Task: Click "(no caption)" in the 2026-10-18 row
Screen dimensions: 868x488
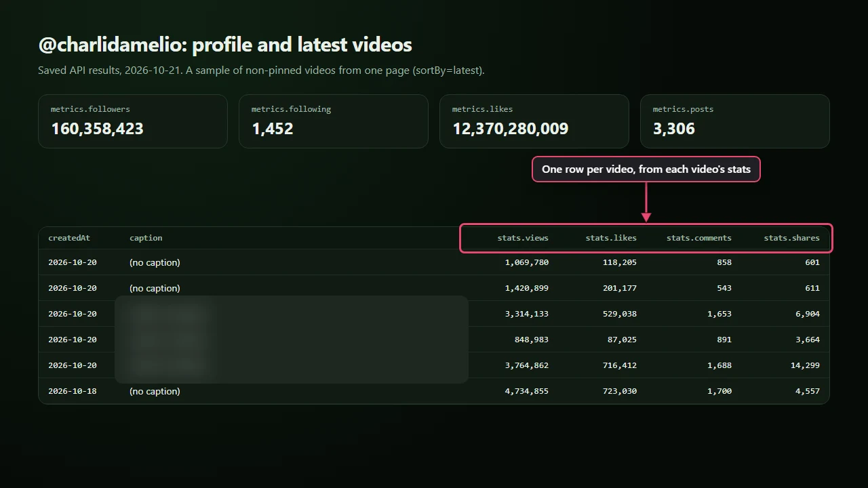Action: point(155,391)
